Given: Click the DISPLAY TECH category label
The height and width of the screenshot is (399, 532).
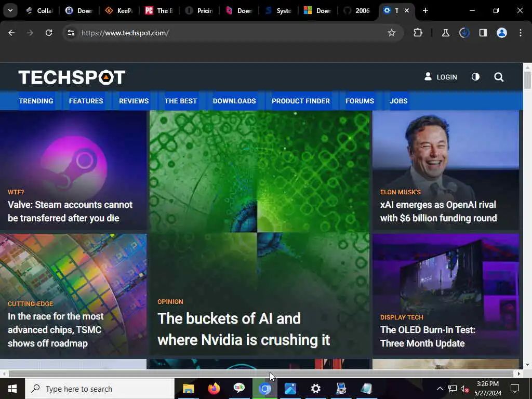Looking at the screenshot, I should click(402, 317).
